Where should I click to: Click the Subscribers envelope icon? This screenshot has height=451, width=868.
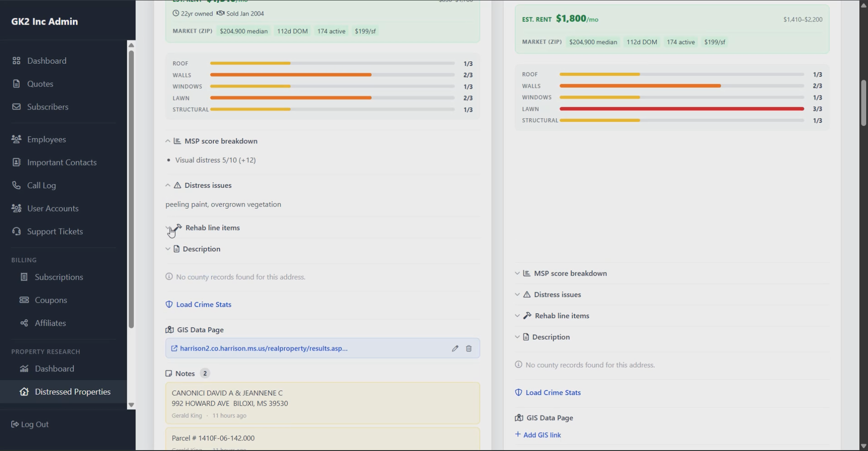(x=16, y=106)
